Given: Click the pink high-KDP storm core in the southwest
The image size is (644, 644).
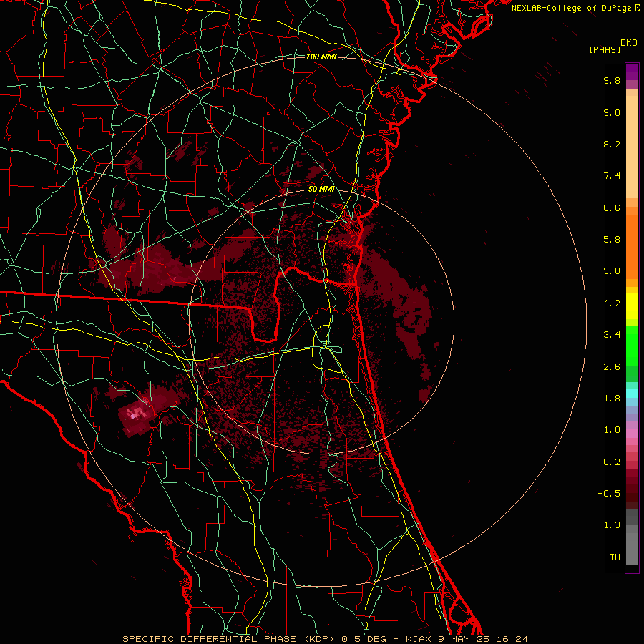Looking at the screenshot, I should click(135, 414).
